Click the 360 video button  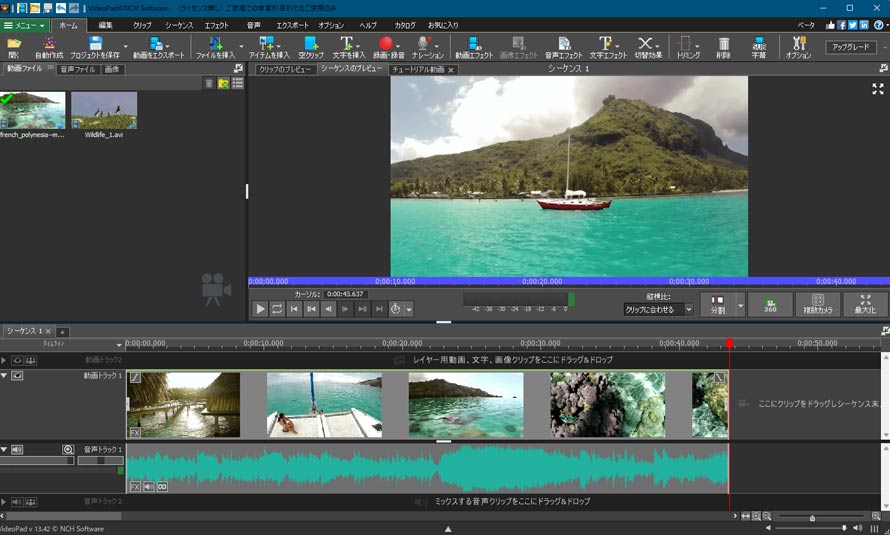tap(769, 305)
